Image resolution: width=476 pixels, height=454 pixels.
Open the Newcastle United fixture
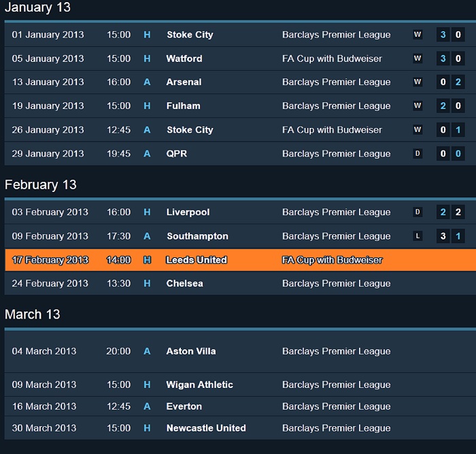[x=240, y=428]
